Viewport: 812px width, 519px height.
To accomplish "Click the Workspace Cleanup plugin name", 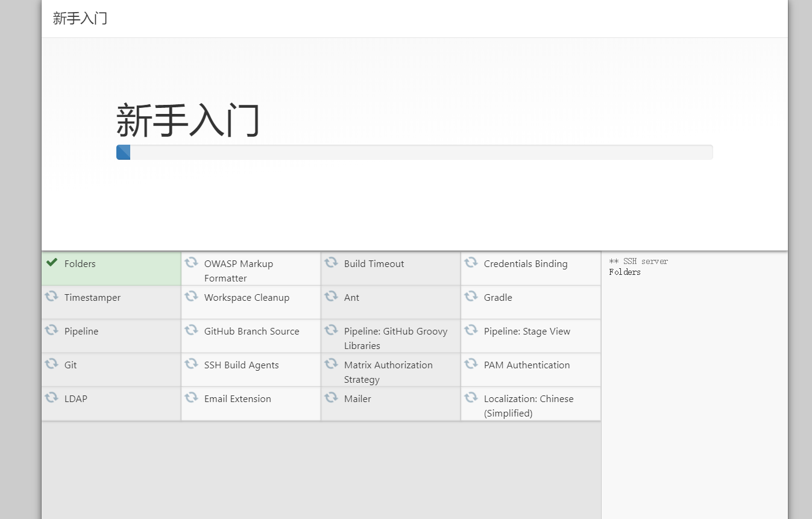I will [x=247, y=298].
